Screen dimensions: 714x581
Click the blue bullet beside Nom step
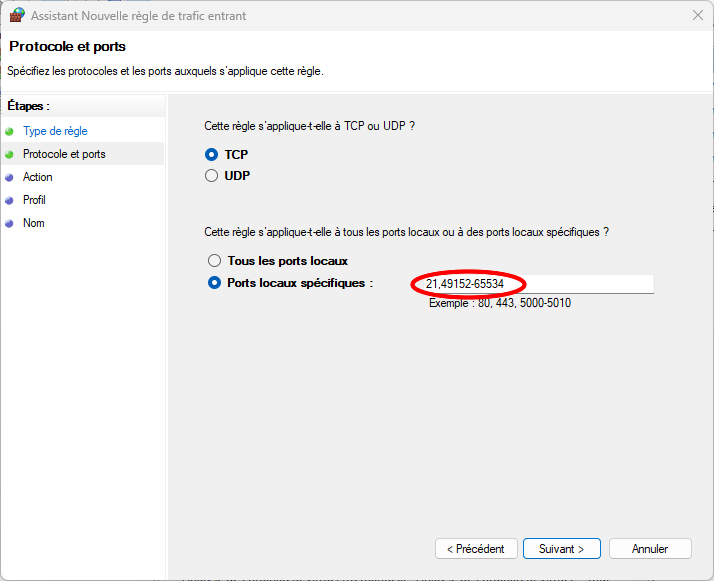point(10,223)
